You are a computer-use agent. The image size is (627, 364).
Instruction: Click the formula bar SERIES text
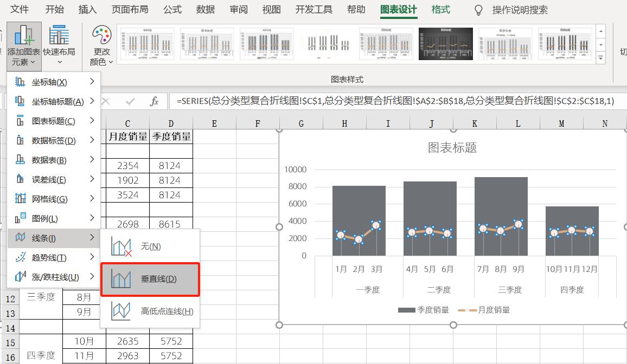(395, 101)
